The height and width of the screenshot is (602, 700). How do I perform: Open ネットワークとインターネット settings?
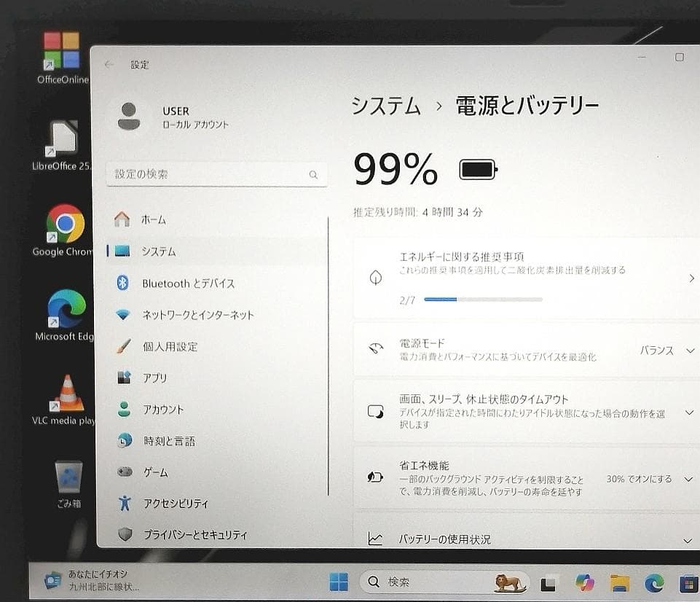pos(197,315)
